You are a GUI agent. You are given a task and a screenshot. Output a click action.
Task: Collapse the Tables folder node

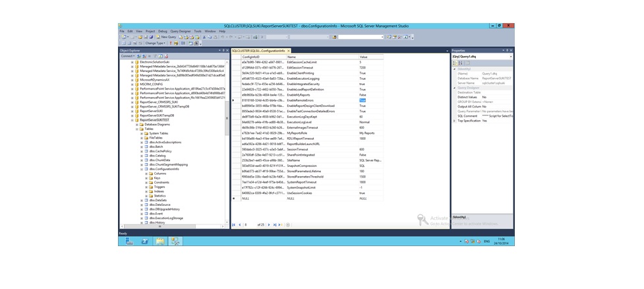(136, 129)
